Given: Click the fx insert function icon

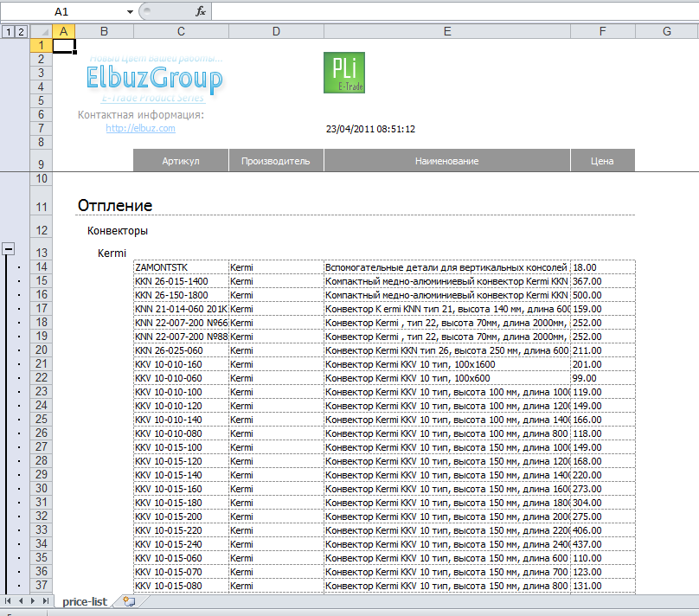Looking at the screenshot, I should coord(201,11).
